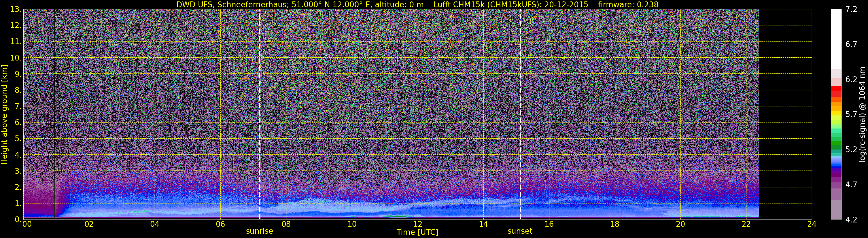Click the 'sunrise' label below the axis
The height and width of the screenshot is (238, 868).
tap(260, 231)
